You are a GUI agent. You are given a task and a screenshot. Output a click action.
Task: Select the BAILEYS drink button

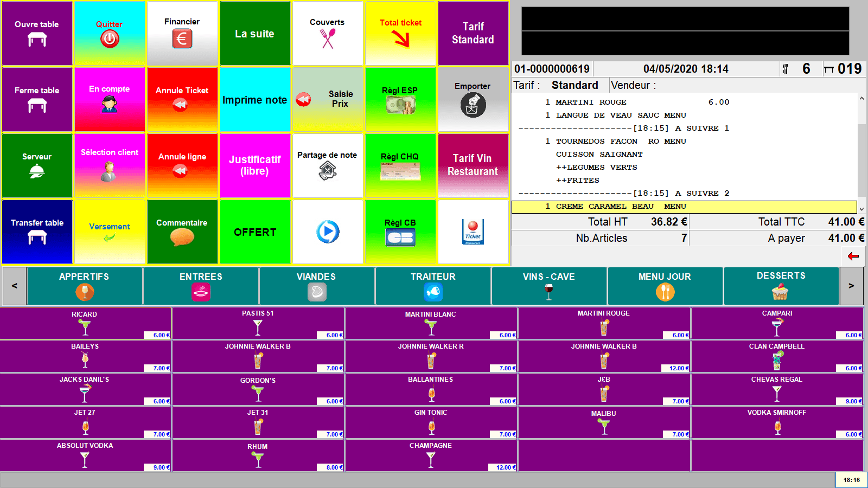86,357
